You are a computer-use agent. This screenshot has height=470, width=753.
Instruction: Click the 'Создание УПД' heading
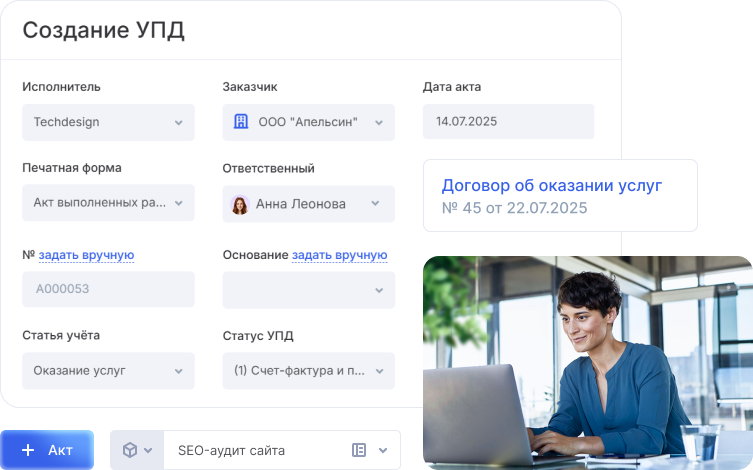tap(103, 30)
